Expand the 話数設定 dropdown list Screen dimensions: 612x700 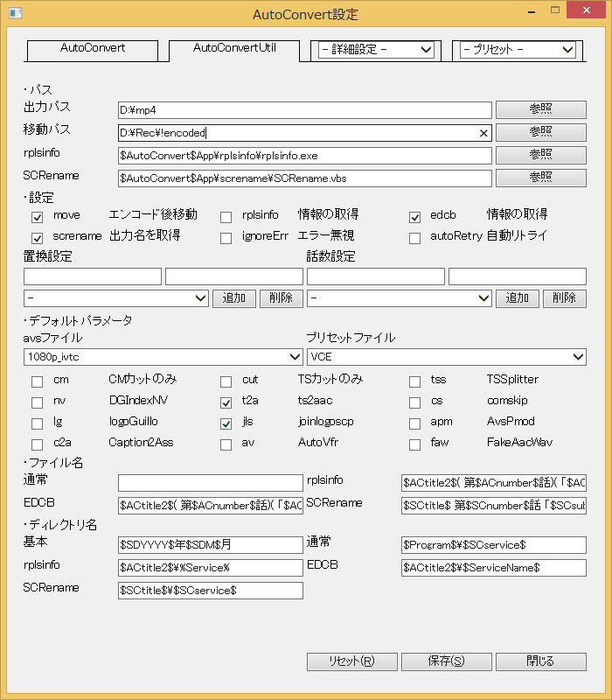tap(400, 298)
